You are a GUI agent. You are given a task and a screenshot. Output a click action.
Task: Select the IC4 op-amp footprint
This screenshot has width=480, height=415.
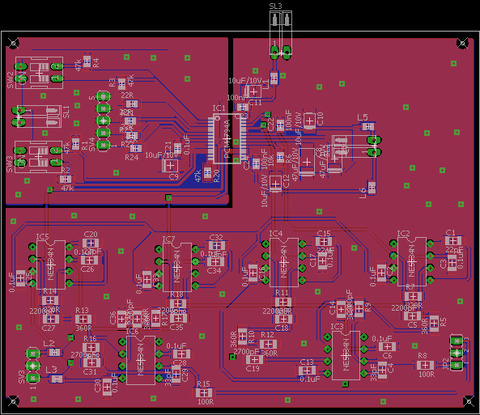[284, 262]
